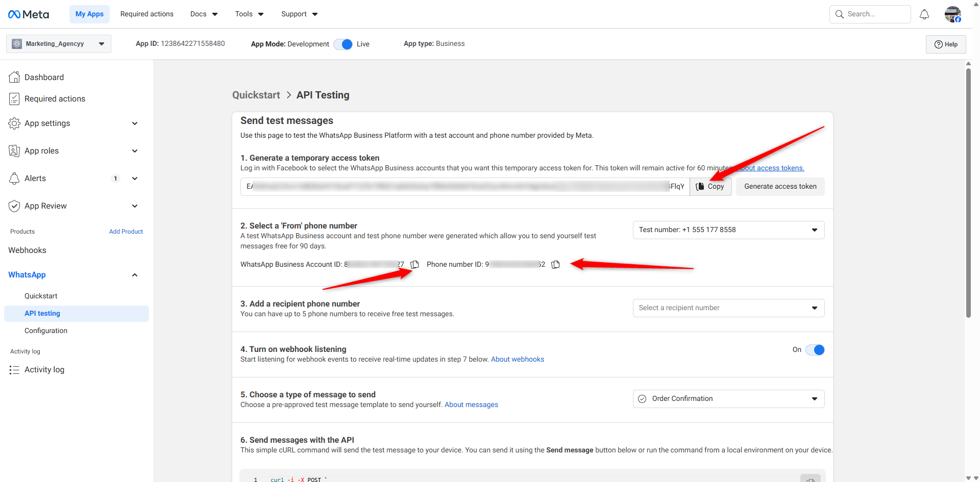Click the Meta logo

pos(29,14)
